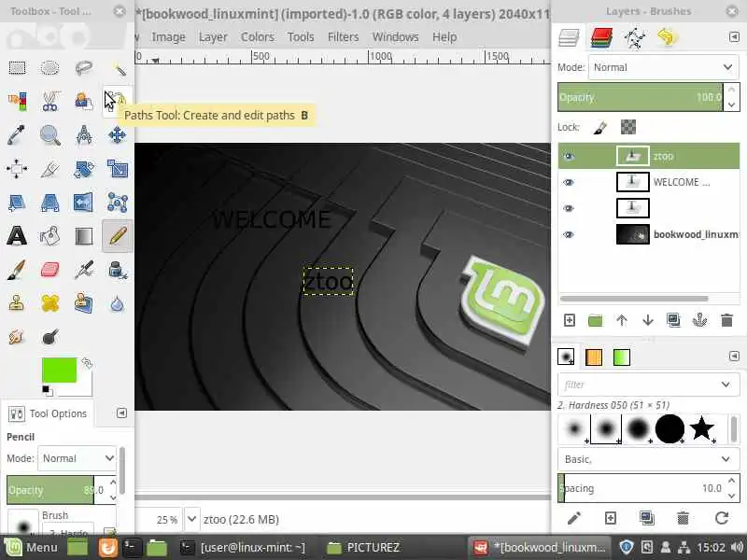Select the Heal bandage tool
Screen dimensions: 747x560
pos(50,303)
